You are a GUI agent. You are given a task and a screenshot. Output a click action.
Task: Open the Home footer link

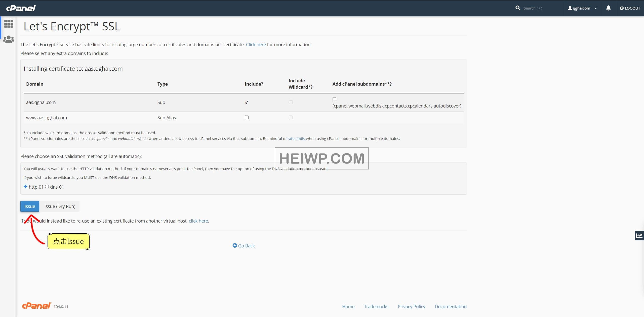(x=348, y=306)
